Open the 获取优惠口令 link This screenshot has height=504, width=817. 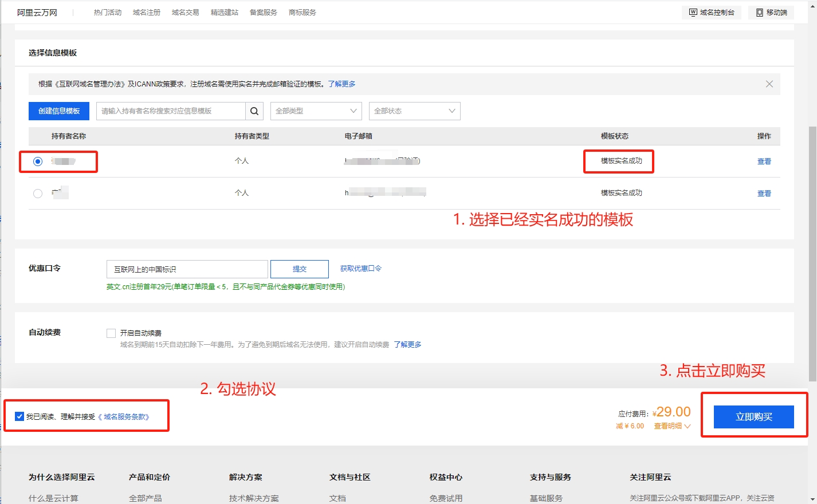[x=360, y=269]
